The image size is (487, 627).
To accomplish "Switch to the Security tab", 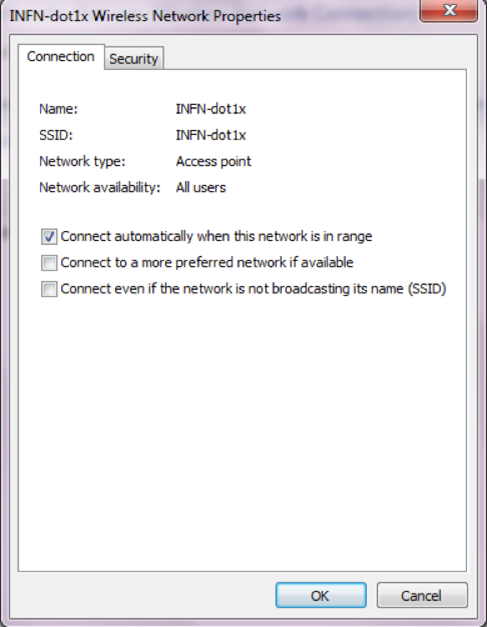I will [x=134, y=59].
